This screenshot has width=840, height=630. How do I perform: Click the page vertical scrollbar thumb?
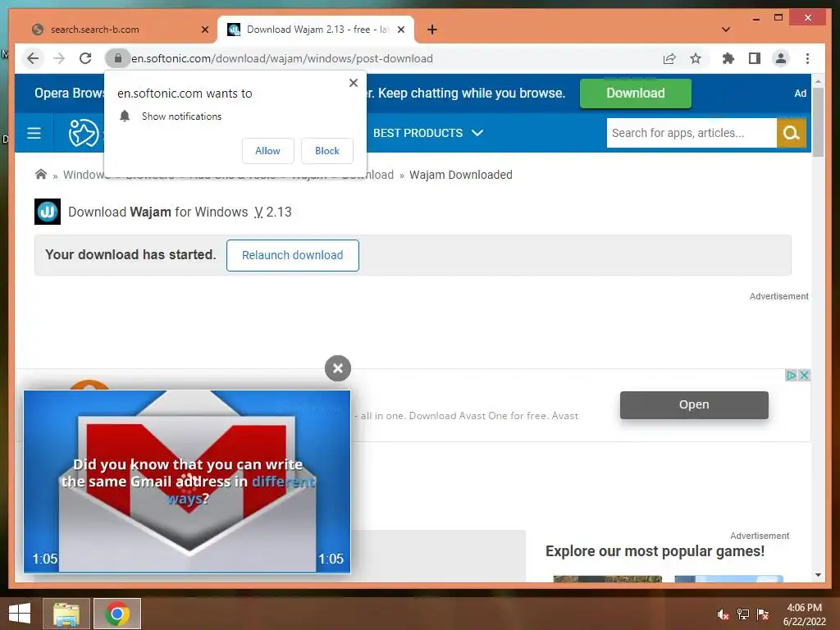[818, 122]
